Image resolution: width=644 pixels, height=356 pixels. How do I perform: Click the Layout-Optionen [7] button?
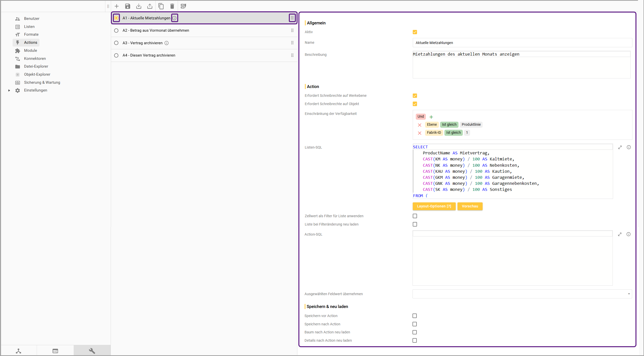pyautogui.click(x=434, y=206)
